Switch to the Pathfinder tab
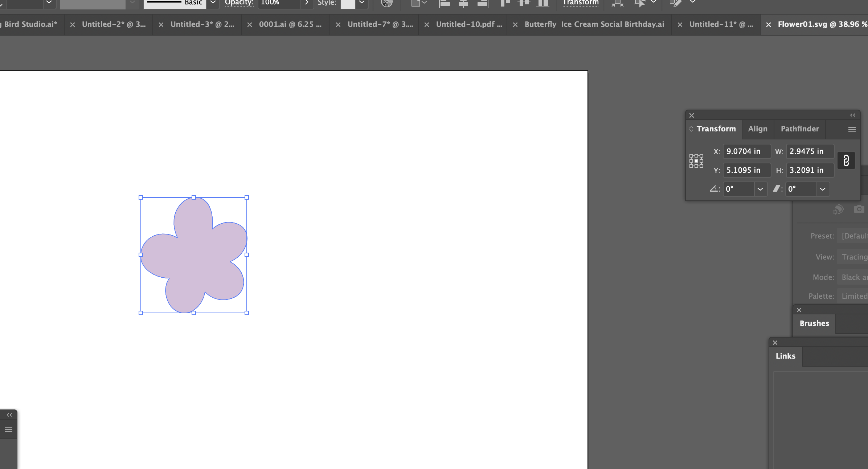This screenshot has width=868, height=469. point(800,129)
